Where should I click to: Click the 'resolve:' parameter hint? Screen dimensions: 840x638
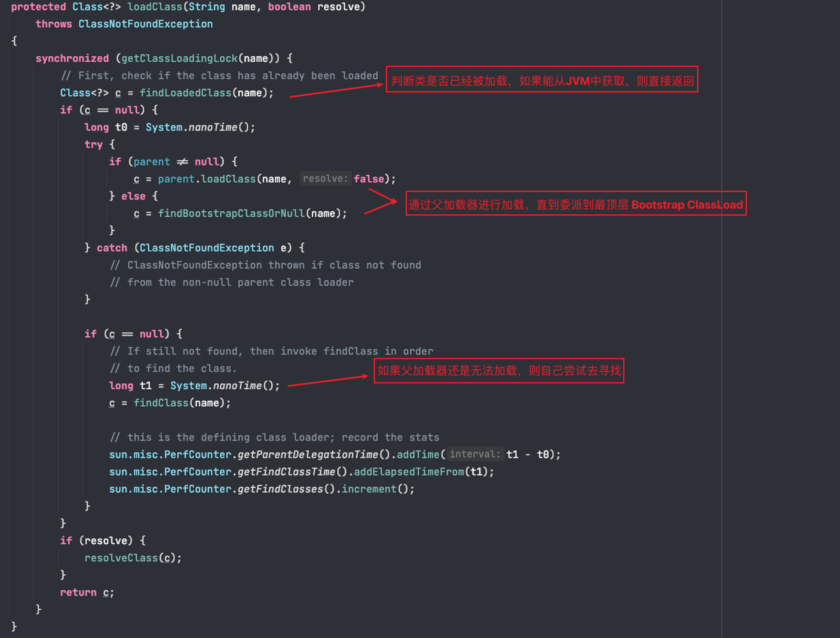[x=325, y=179]
